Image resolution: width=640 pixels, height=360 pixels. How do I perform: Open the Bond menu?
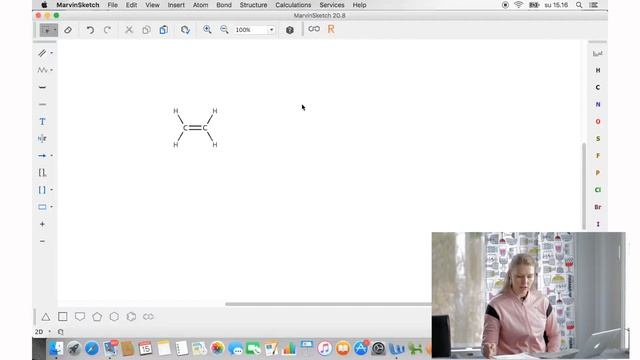tap(224, 5)
